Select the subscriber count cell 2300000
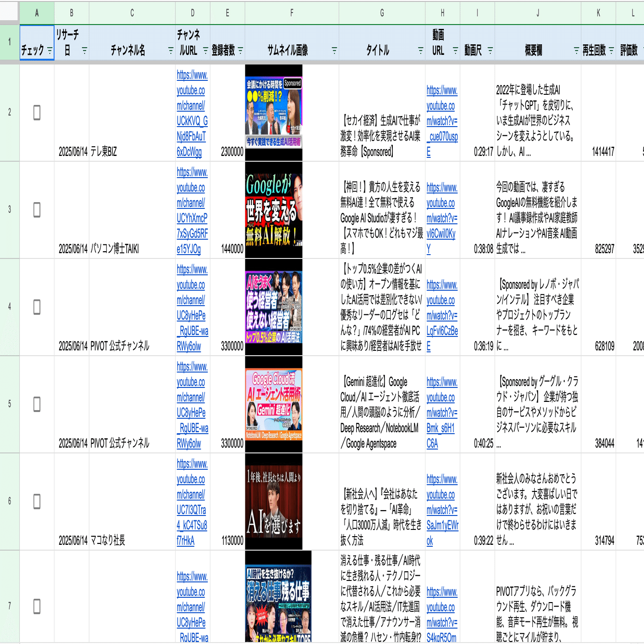This screenshot has height=644, width=644. (x=228, y=113)
